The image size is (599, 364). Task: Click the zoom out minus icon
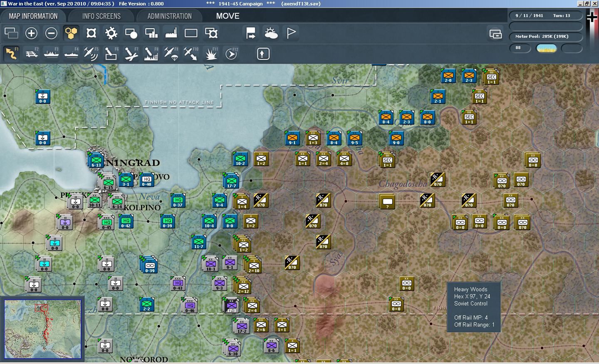[x=51, y=33]
